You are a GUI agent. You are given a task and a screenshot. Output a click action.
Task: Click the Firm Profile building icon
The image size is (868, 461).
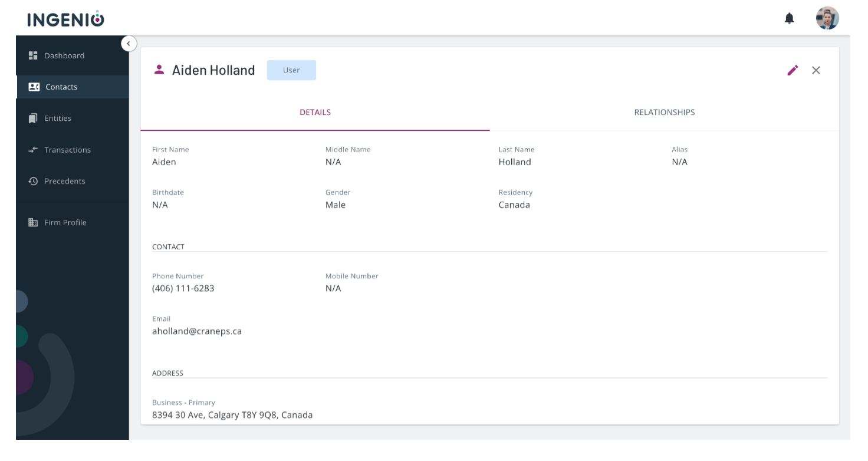(33, 222)
